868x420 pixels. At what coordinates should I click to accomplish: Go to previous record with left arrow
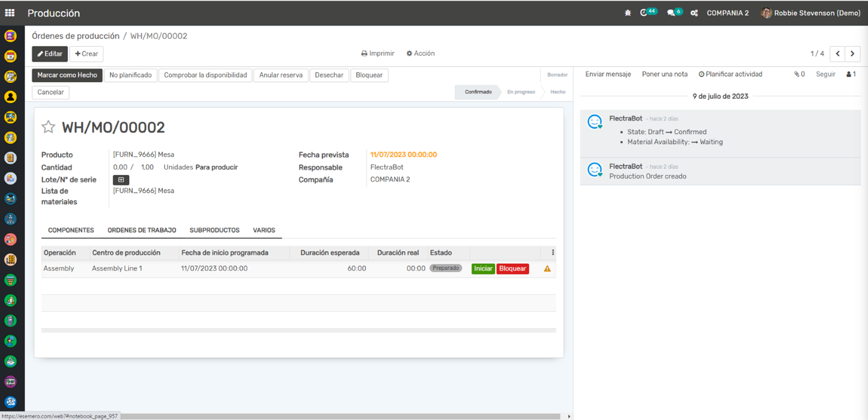[x=838, y=54]
